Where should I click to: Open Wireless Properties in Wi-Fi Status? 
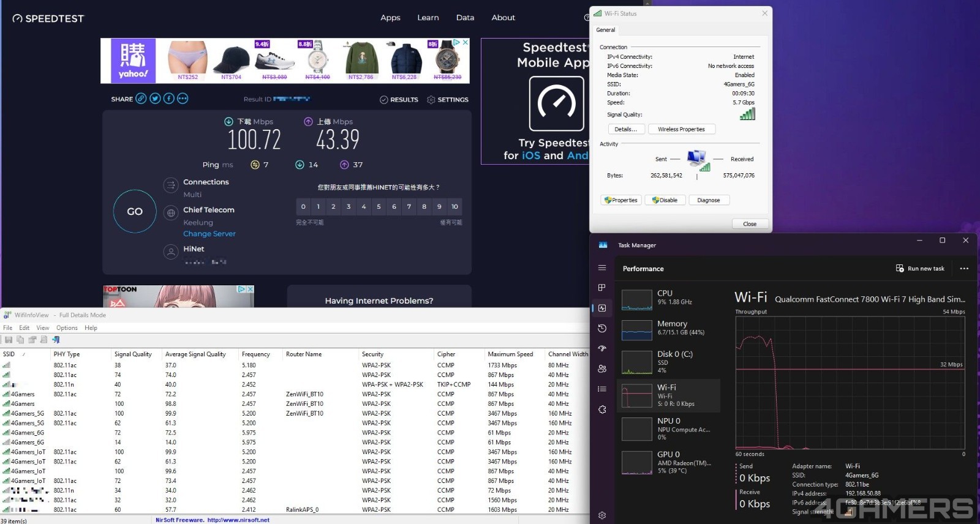(681, 129)
